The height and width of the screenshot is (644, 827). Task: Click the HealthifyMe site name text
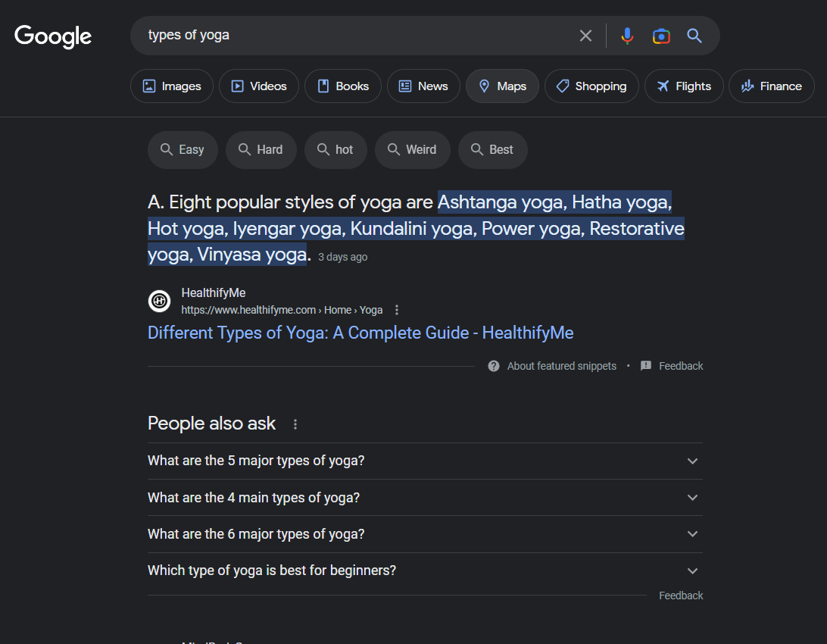coord(214,292)
